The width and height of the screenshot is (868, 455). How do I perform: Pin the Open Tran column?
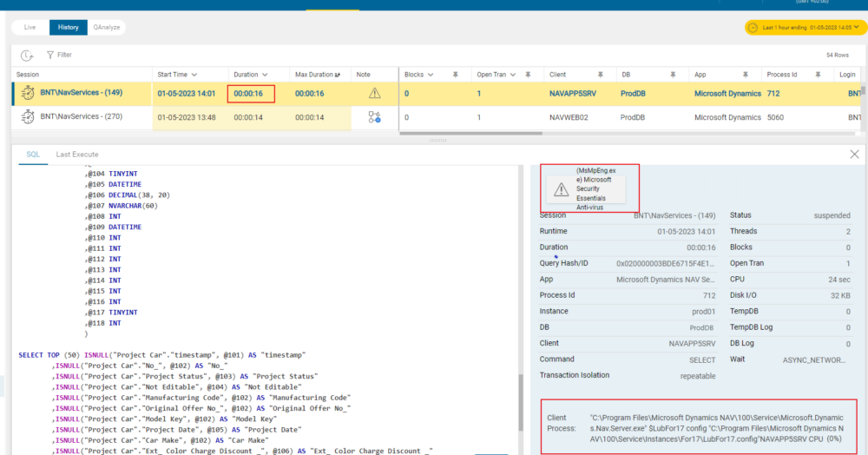(x=528, y=74)
